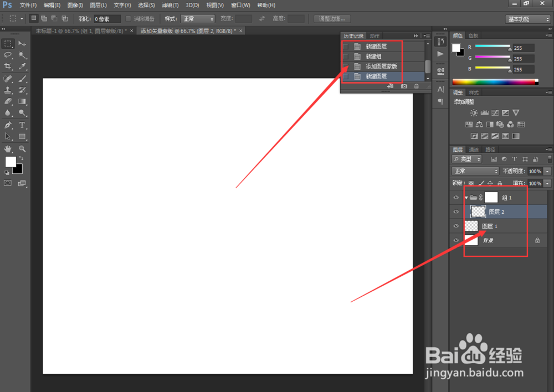The width and height of the screenshot is (554, 392).
Task: Hide the 图层 2 layer
Action: click(x=456, y=212)
